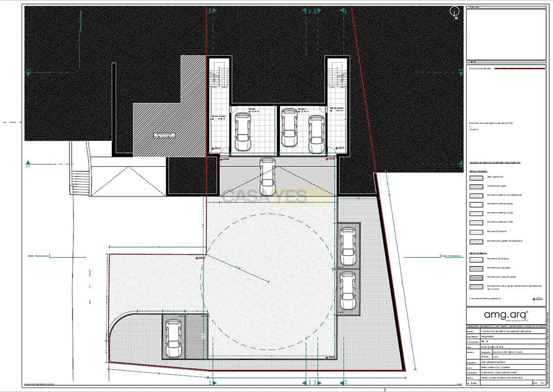Image resolution: width=553 pixels, height=392 pixels.
Task: Select the amg.arq logo in the title block
Action: (506, 315)
